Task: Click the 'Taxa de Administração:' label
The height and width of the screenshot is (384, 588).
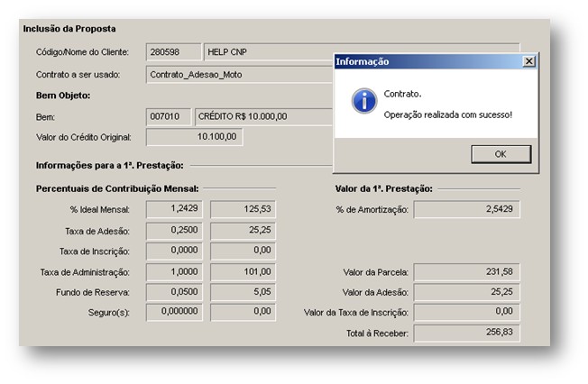Action: point(85,272)
